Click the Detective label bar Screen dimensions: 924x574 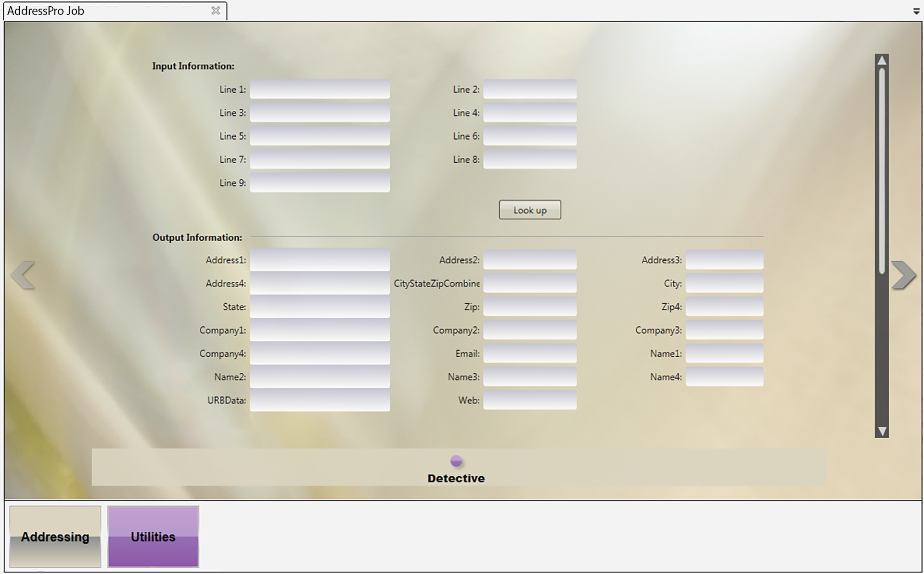456,478
